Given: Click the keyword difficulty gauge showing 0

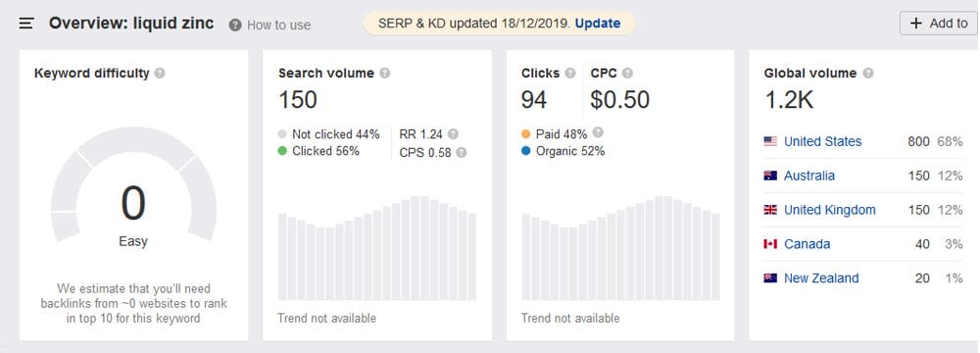Looking at the screenshot, I should pos(133,184).
